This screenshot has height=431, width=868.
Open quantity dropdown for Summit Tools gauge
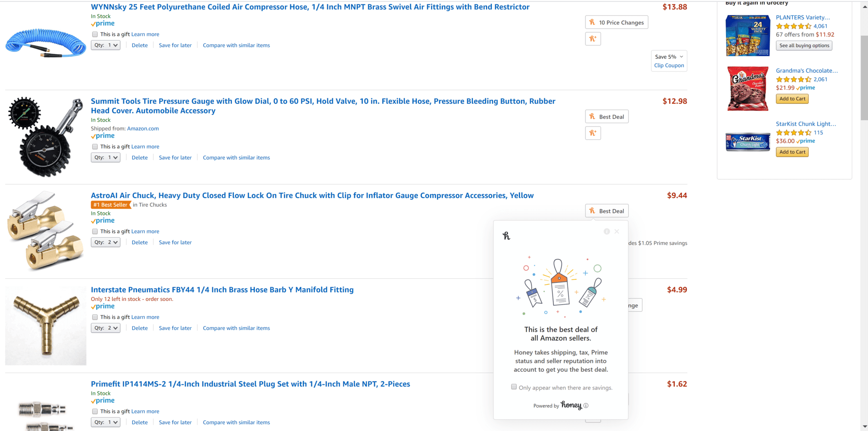(x=106, y=158)
